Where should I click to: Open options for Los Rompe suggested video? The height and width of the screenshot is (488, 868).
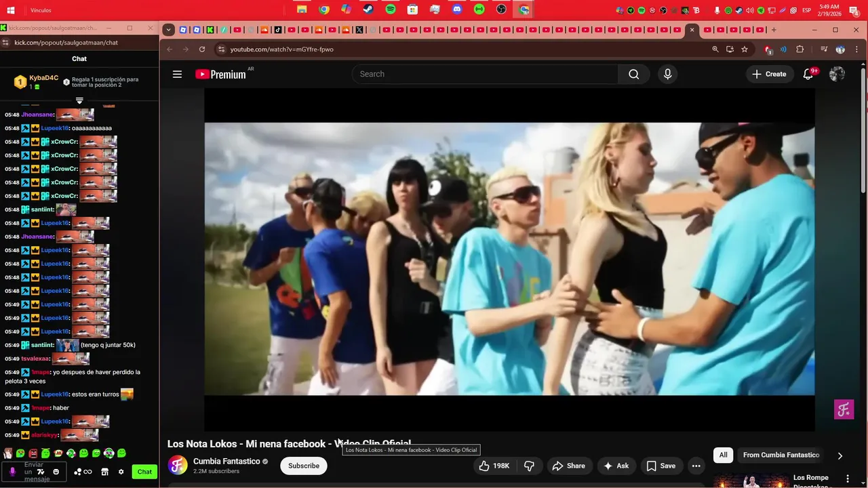tap(848, 479)
